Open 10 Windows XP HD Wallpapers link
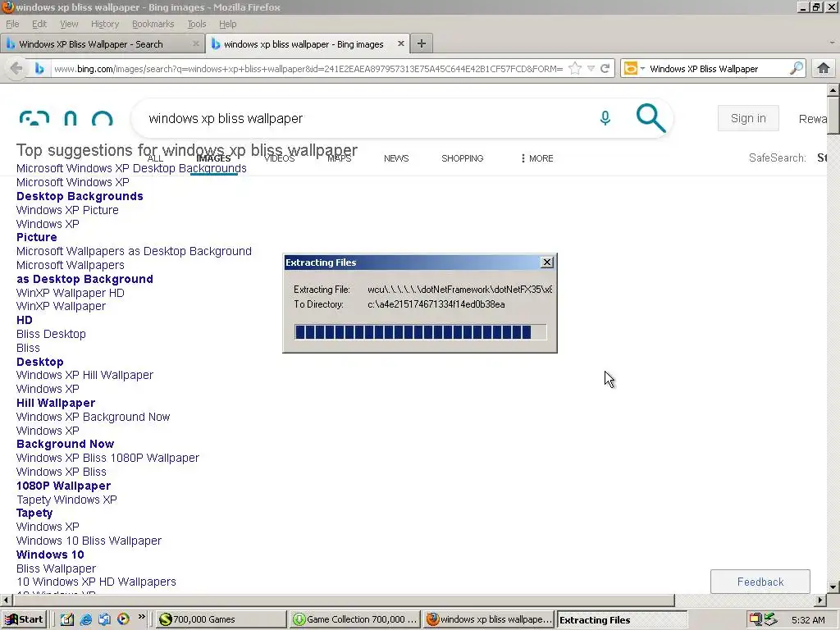Image resolution: width=840 pixels, height=630 pixels. click(x=97, y=582)
